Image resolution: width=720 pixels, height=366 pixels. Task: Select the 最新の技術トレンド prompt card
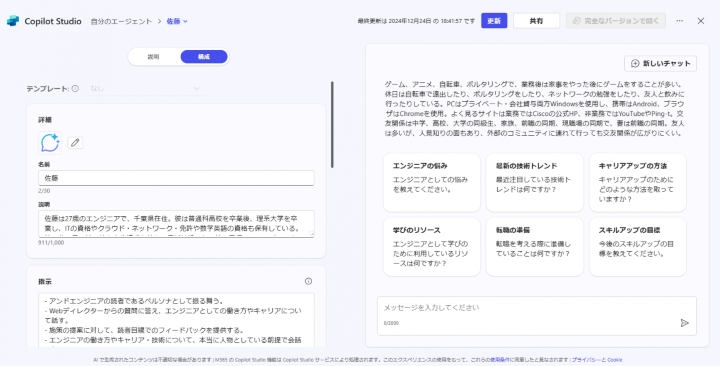534,182
